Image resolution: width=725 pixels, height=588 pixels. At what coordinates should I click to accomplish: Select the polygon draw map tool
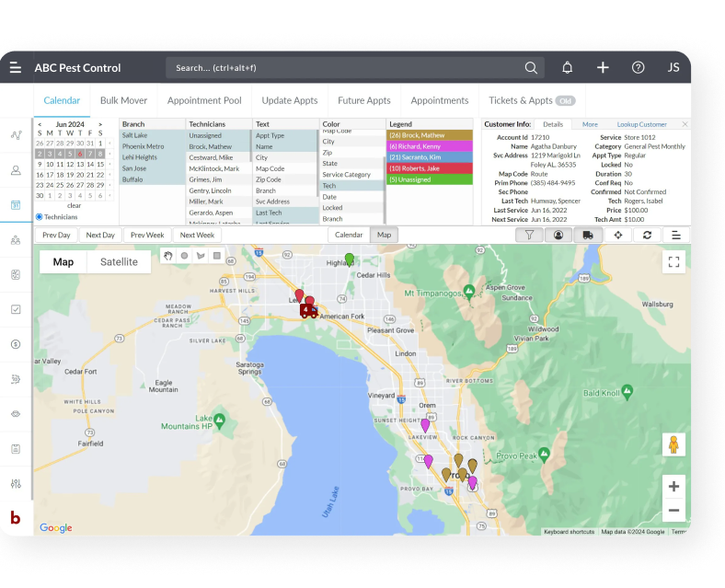201,256
